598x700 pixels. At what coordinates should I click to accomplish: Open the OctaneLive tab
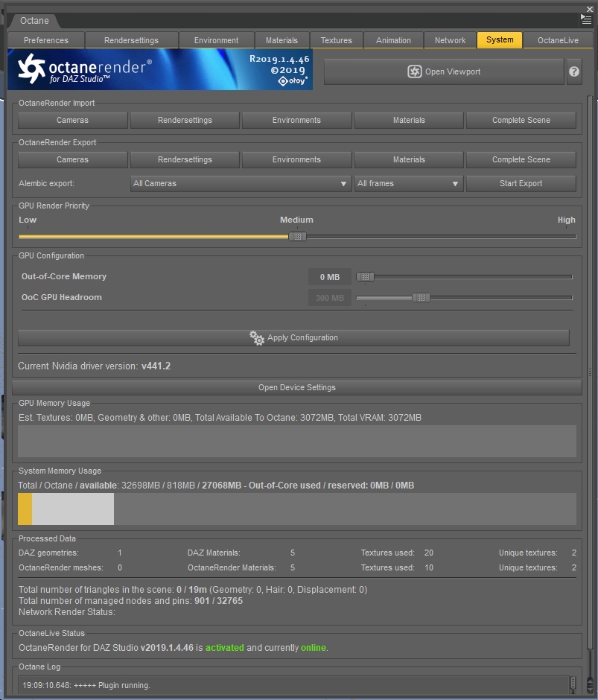558,40
